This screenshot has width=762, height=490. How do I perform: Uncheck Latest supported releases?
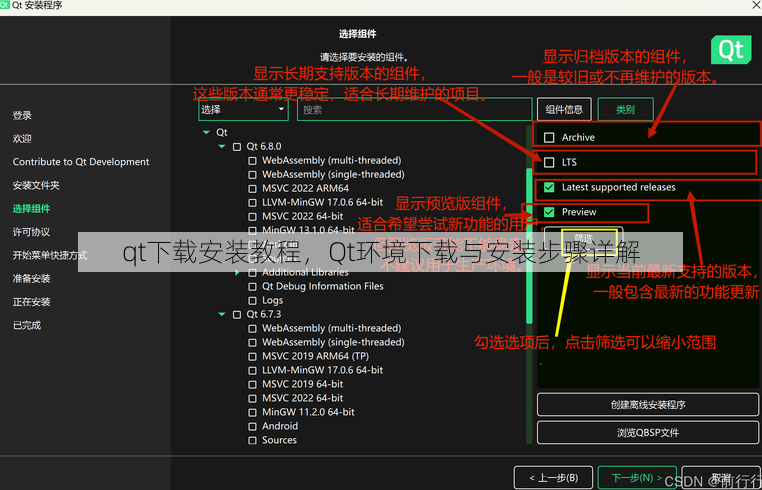pos(549,187)
